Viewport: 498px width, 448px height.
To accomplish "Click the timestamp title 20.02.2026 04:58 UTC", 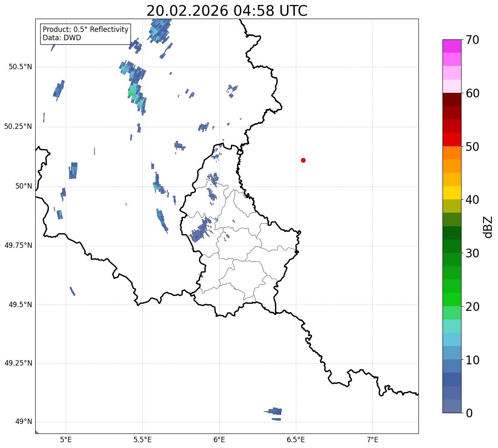I will coord(227,11).
